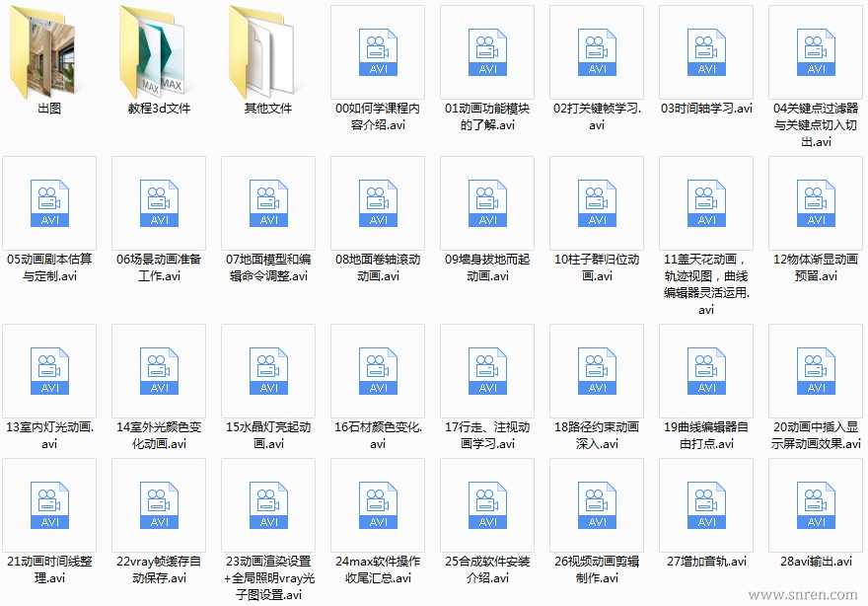Select the 22vray帧缓存自动保存.avi icon
The image size is (868, 606).
tap(159, 504)
